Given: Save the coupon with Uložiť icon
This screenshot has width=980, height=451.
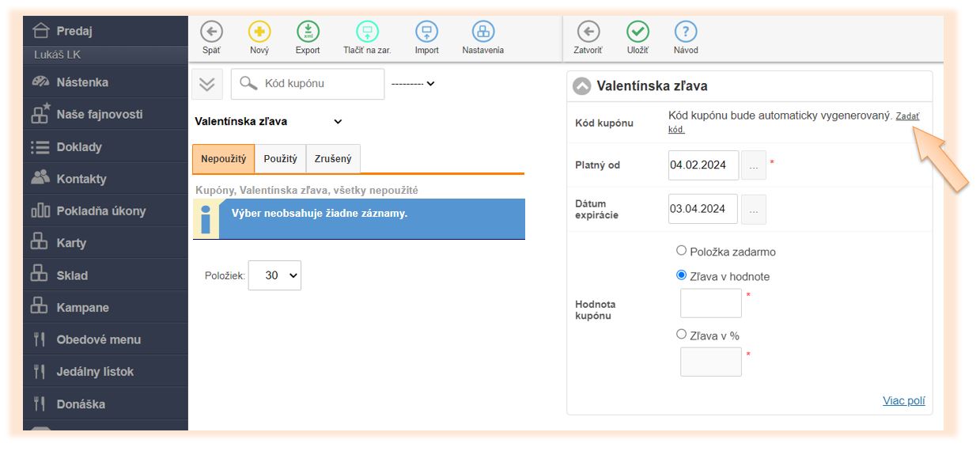Looking at the screenshot, I should point(638,32).
